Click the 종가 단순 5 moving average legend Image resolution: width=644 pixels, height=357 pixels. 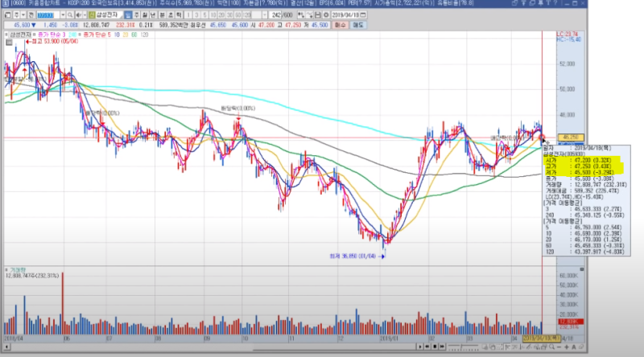coord(97,35)
